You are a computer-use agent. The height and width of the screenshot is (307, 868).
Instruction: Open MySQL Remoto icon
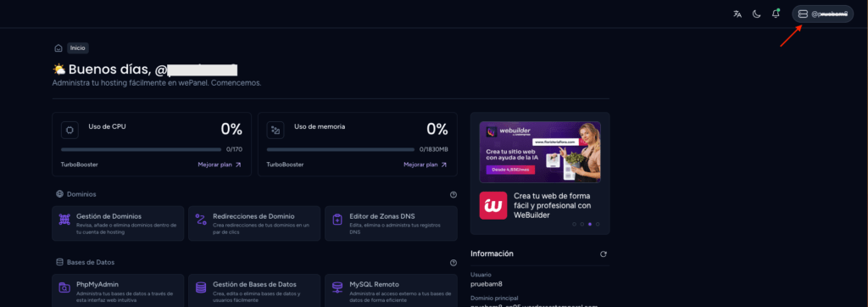point(337,287)
